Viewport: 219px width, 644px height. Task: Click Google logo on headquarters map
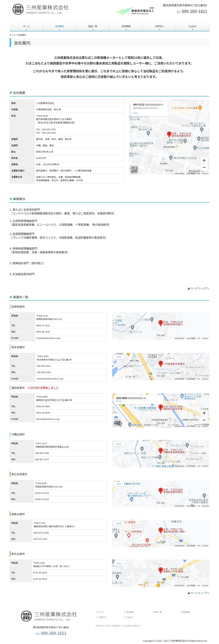pos(169,170)
